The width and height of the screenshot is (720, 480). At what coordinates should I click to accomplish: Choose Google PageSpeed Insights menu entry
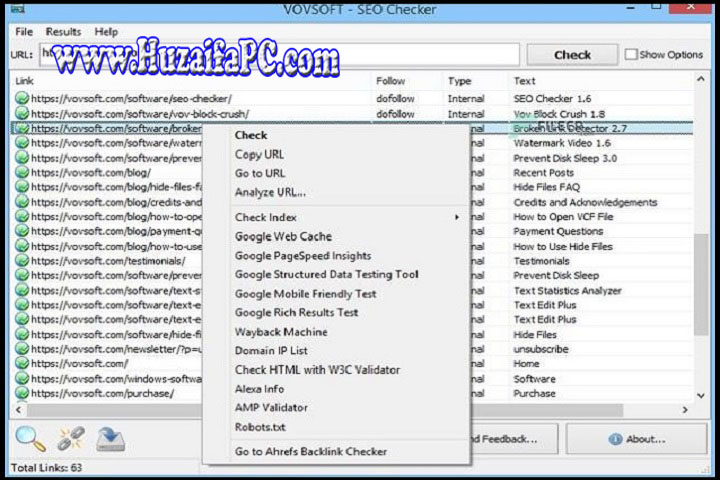pos(302,255)
